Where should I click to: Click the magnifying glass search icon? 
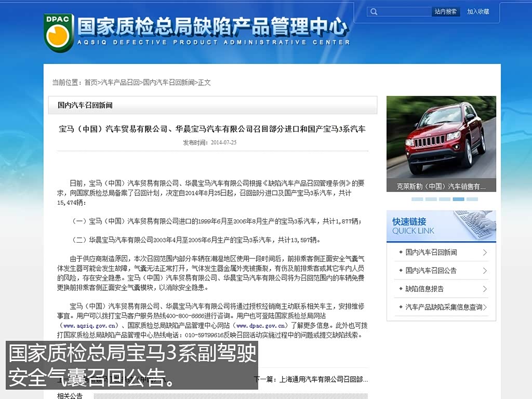point(374,11)
